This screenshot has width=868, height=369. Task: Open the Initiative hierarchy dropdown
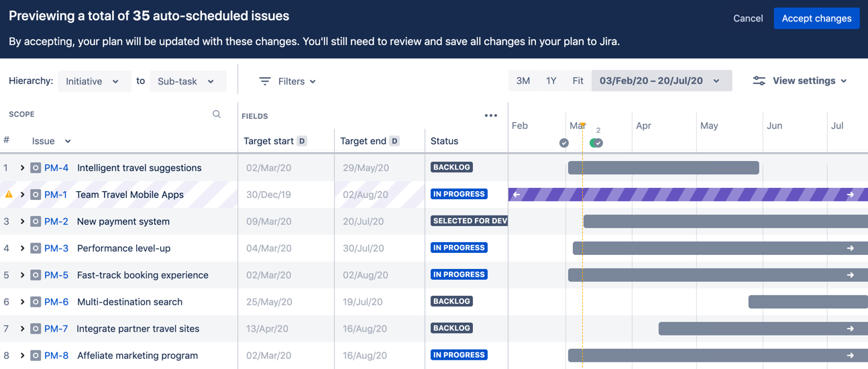(x=94, y=81)
